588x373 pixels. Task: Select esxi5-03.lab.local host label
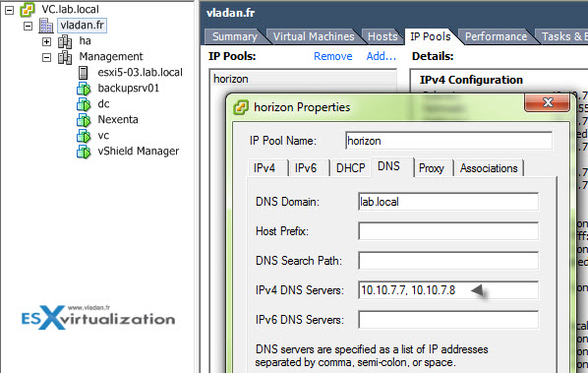tap(141, 73)
